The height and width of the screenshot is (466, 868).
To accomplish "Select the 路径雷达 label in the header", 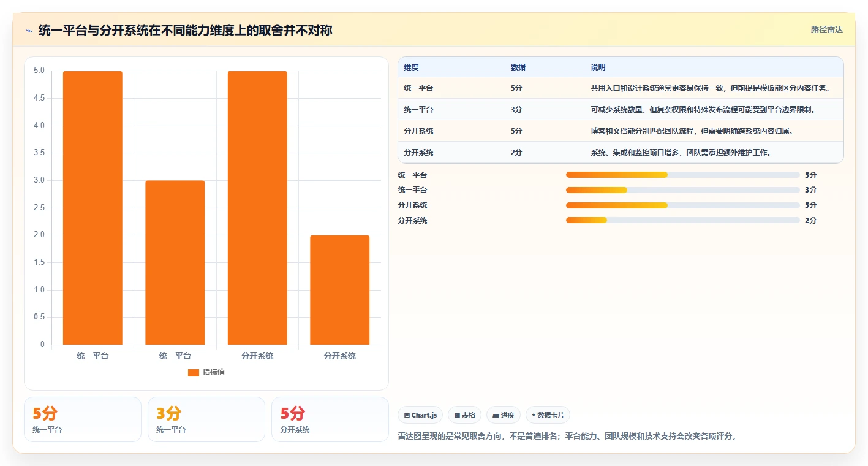I will point(826,29).
